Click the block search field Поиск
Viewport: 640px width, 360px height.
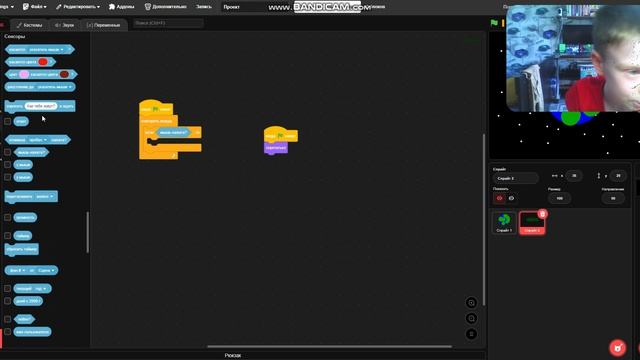pyautogui.click(x=168, y=23)
